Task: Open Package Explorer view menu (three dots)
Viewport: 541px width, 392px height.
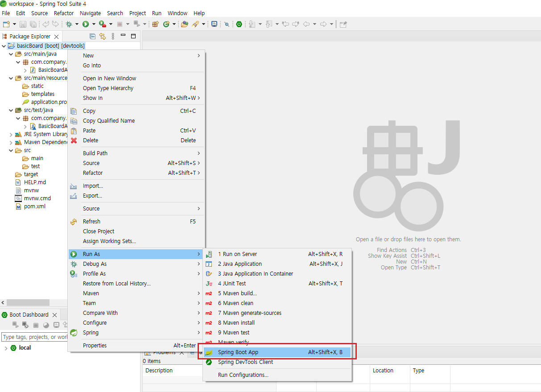Action: pos(113,36)
